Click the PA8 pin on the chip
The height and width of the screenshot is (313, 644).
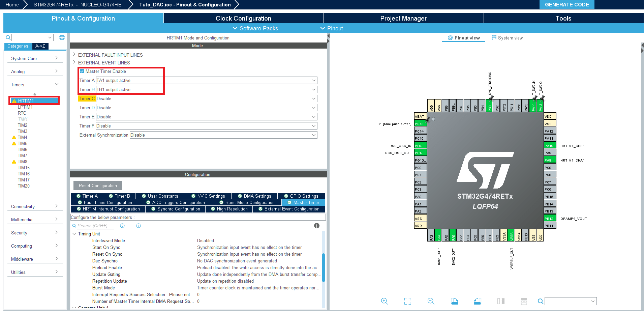[x=550, y=160]
